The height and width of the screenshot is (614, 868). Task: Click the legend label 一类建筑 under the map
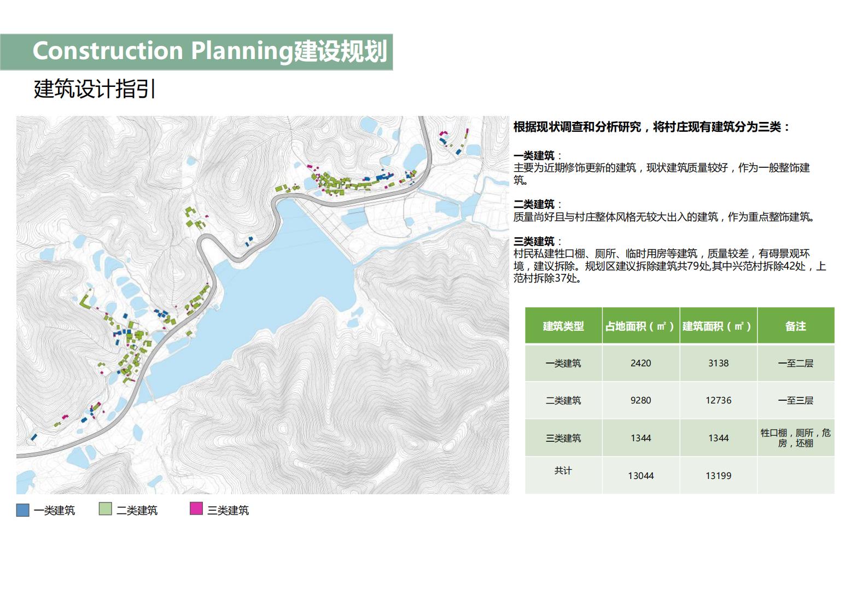pyautogui.click(x=54, y=510)
